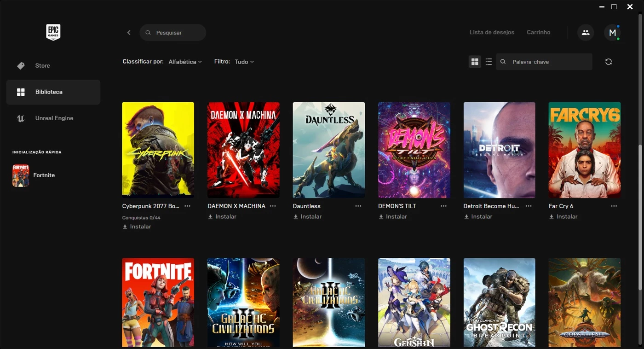
Task: Open Far Cry 6 cover art
Action: coord(585,150)
